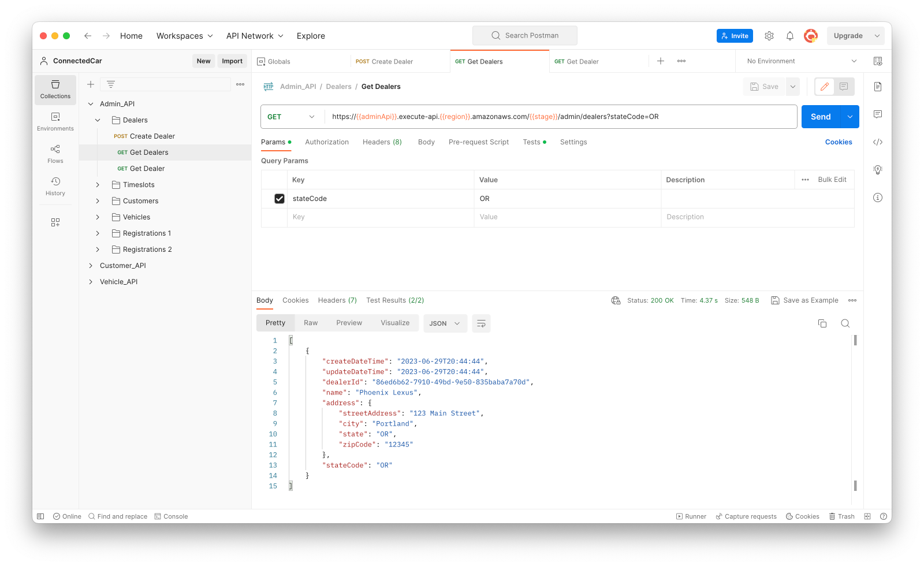Screen dimensions: 924x566
Task: Switch to the POST Create Dealer tab
Action: pos(400,61)
